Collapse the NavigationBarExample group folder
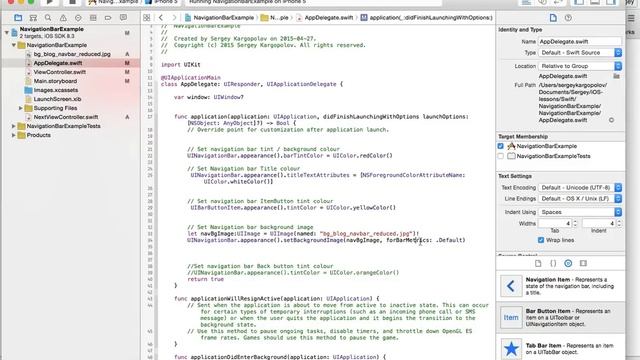 tap(14, 45)
